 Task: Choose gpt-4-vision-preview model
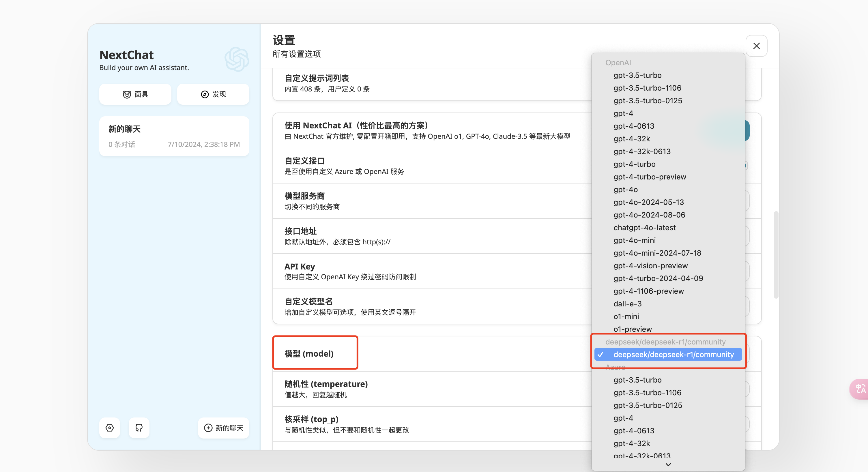click(668, 265)
